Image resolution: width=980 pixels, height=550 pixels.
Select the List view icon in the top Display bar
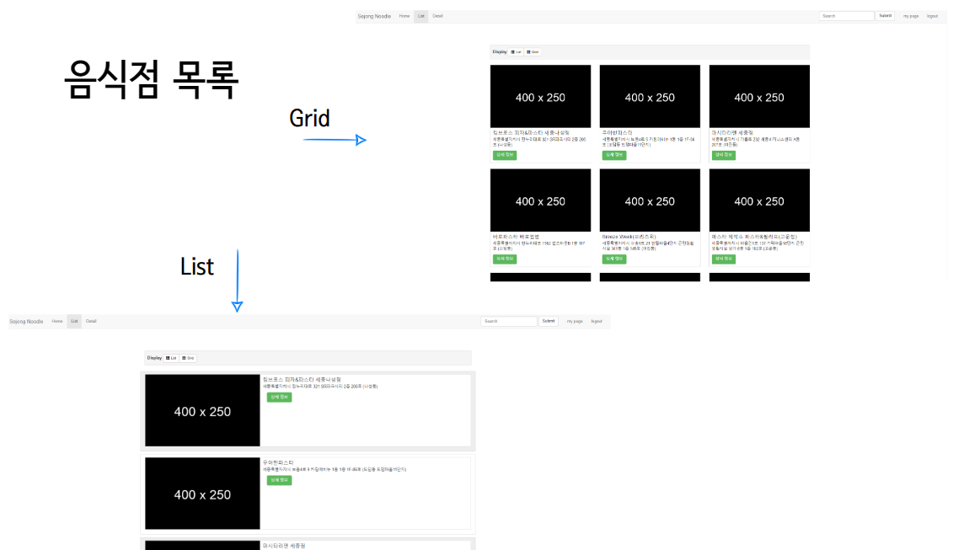click(515, 51)
